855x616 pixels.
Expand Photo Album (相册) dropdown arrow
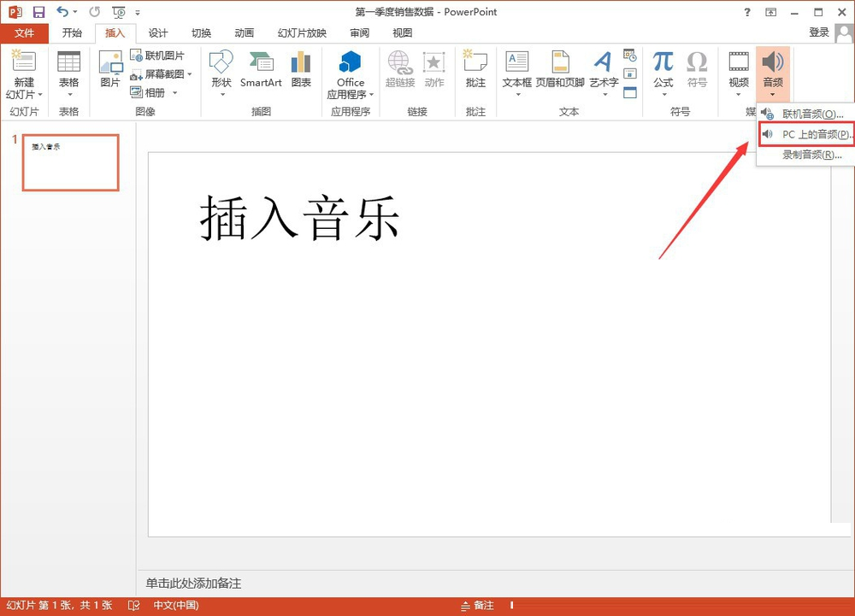click(x=175, y=92)
